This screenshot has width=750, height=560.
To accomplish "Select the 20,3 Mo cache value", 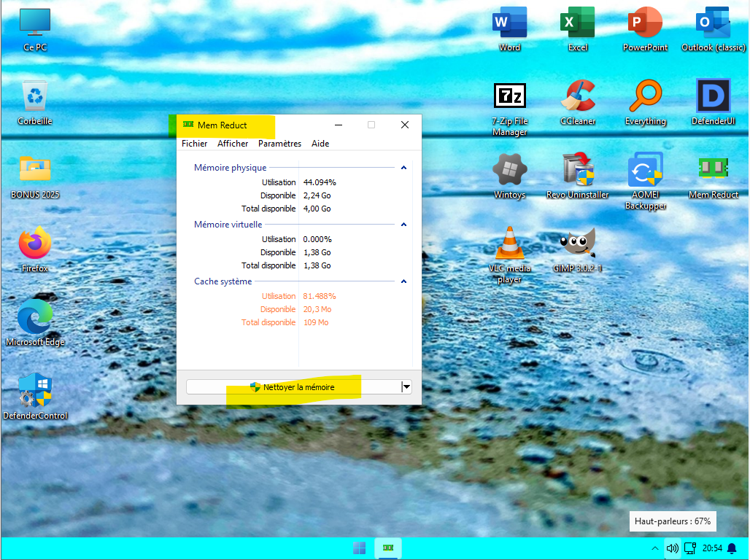I will (x=317, y=309).
